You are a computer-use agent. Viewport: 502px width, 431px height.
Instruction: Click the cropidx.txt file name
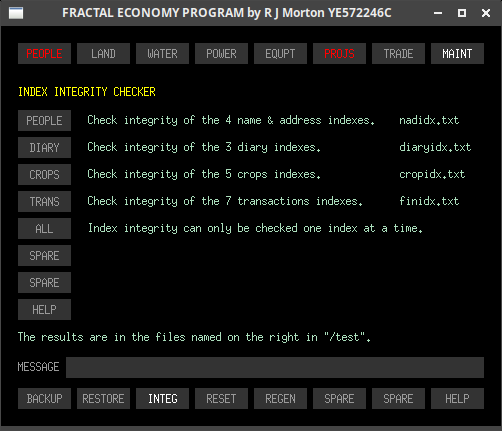click(432, 174)
